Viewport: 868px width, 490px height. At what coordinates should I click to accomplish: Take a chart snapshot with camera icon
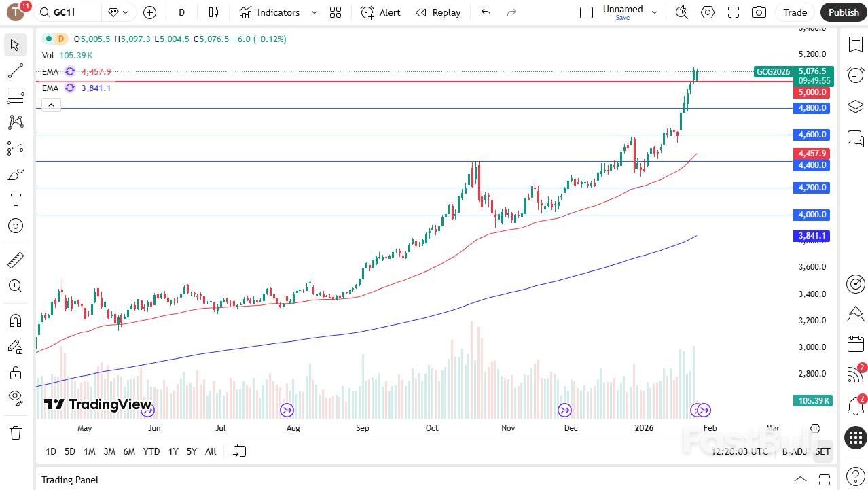click(759, 12)
